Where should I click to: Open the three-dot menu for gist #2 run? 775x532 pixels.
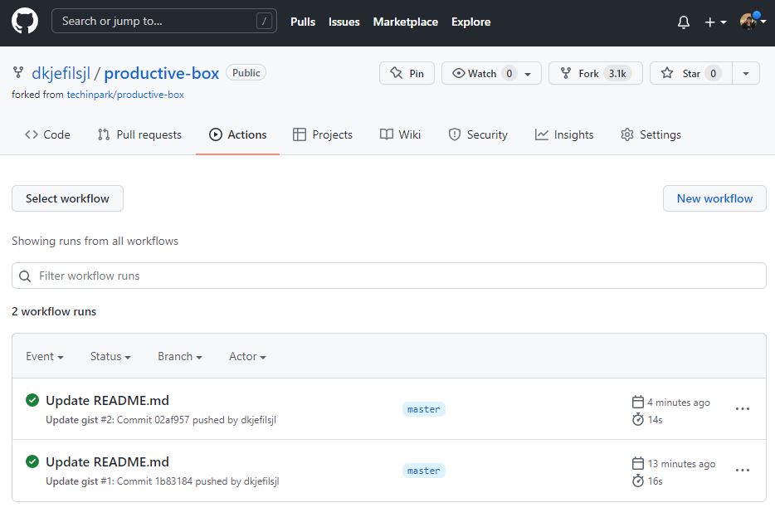(x=743, y=409)
